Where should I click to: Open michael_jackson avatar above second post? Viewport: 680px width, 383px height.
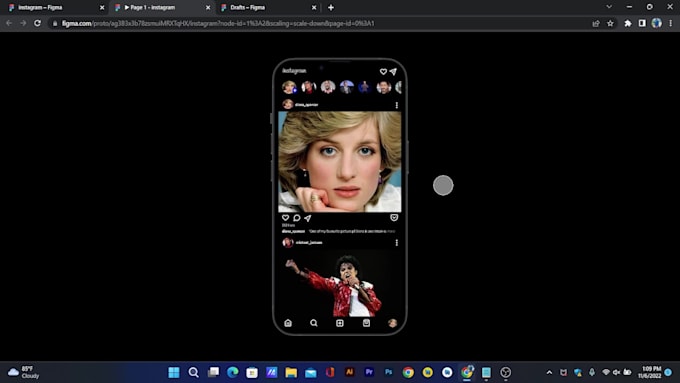click(x=288, y=242)
